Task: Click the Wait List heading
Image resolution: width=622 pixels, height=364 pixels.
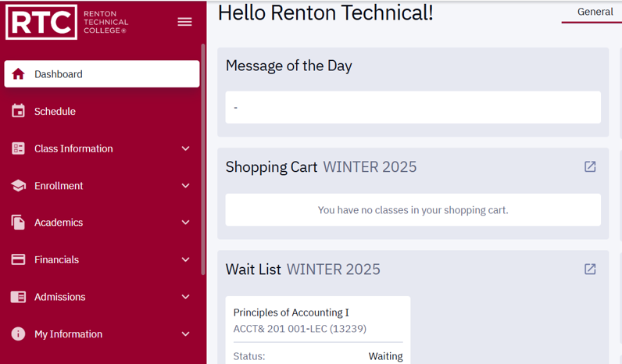Action: [x=253, y=269]
